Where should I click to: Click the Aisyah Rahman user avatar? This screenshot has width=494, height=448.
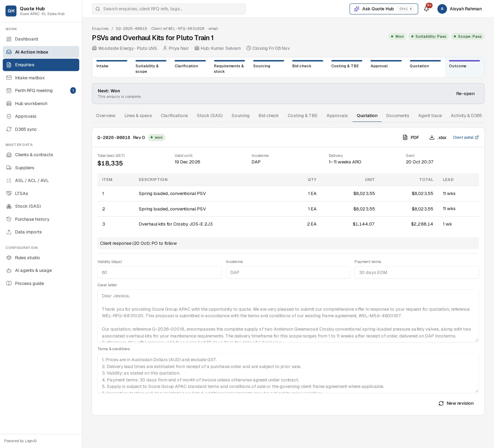442,9
